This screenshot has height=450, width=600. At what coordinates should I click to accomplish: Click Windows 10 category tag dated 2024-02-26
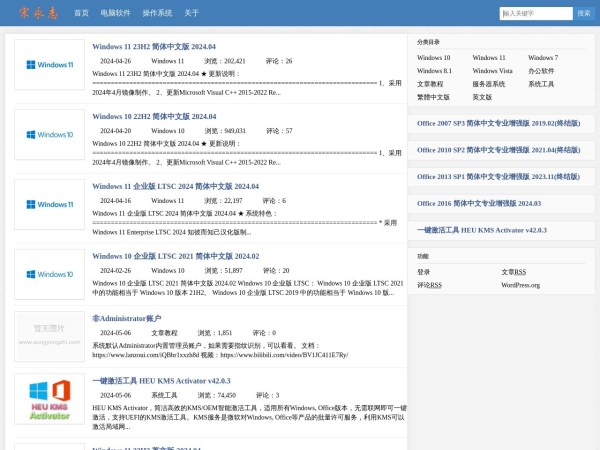pyautogui.click(x=168, y=271)
